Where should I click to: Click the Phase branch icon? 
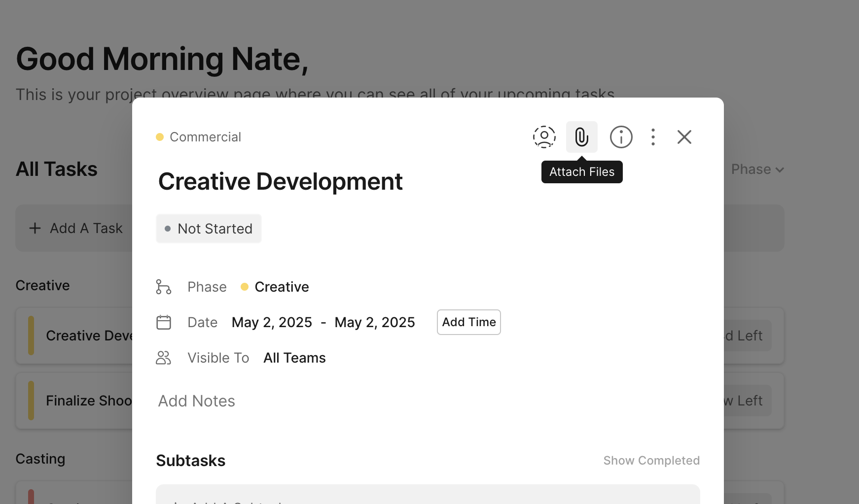163,287
